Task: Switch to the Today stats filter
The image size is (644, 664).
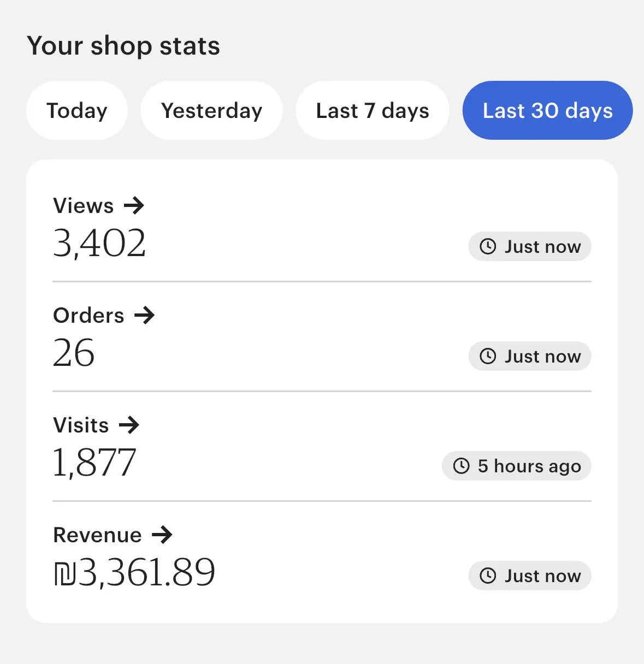Action: click(x=77, y=111)
